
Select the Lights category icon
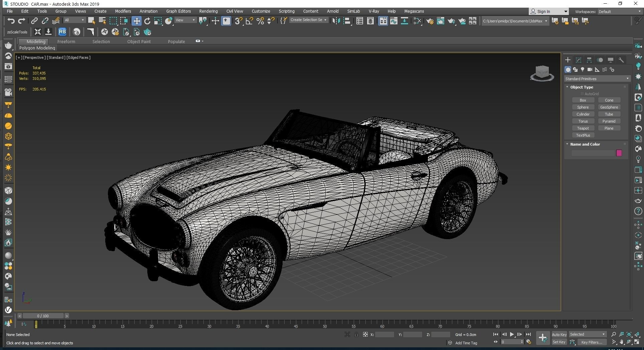point(583,69)
